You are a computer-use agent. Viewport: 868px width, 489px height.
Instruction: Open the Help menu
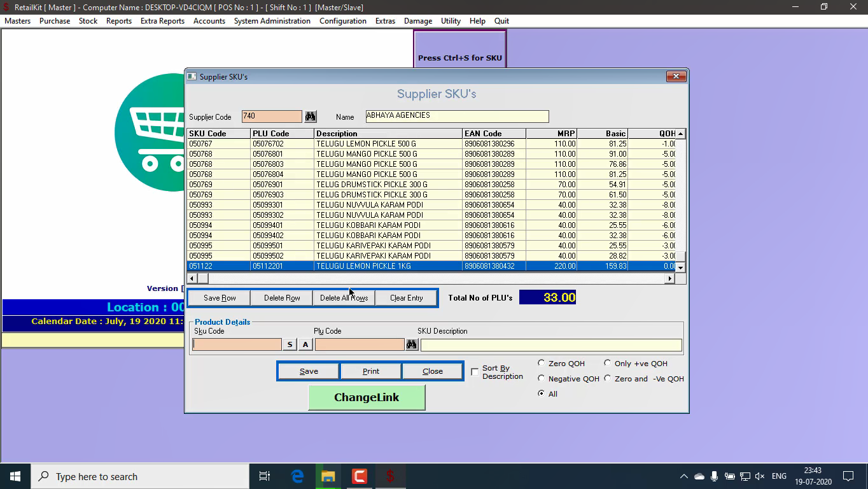[477, 21]
